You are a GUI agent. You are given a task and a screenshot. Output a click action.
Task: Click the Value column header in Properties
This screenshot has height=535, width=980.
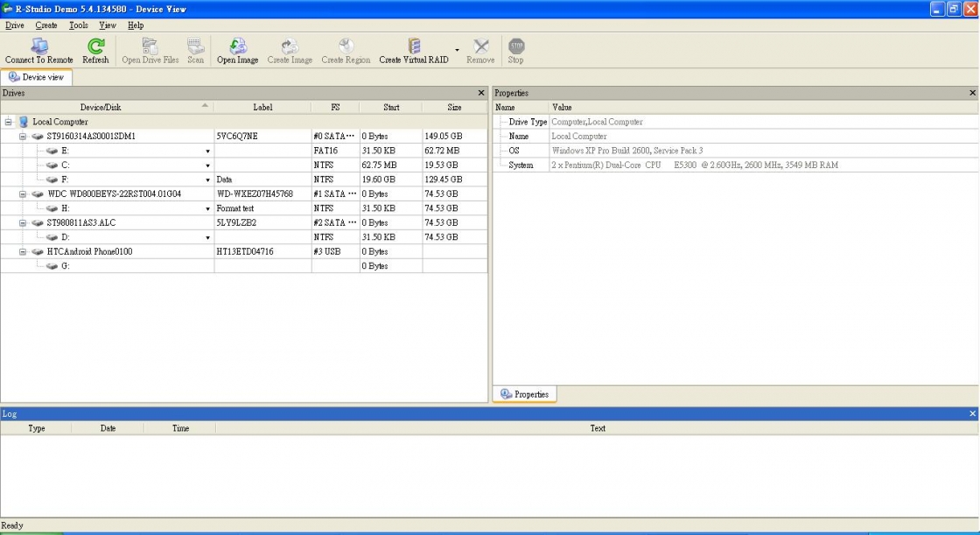tap(763, 108)
